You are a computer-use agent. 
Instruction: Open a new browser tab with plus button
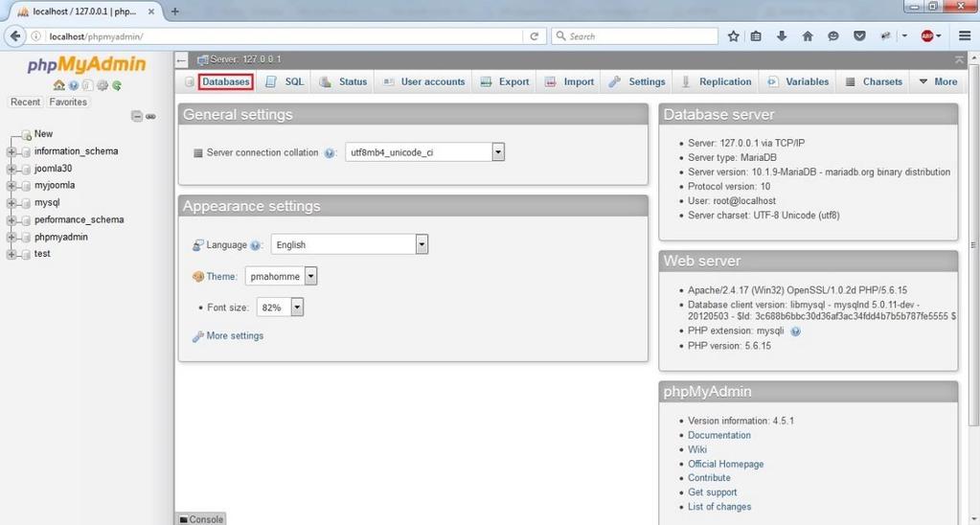174,11
